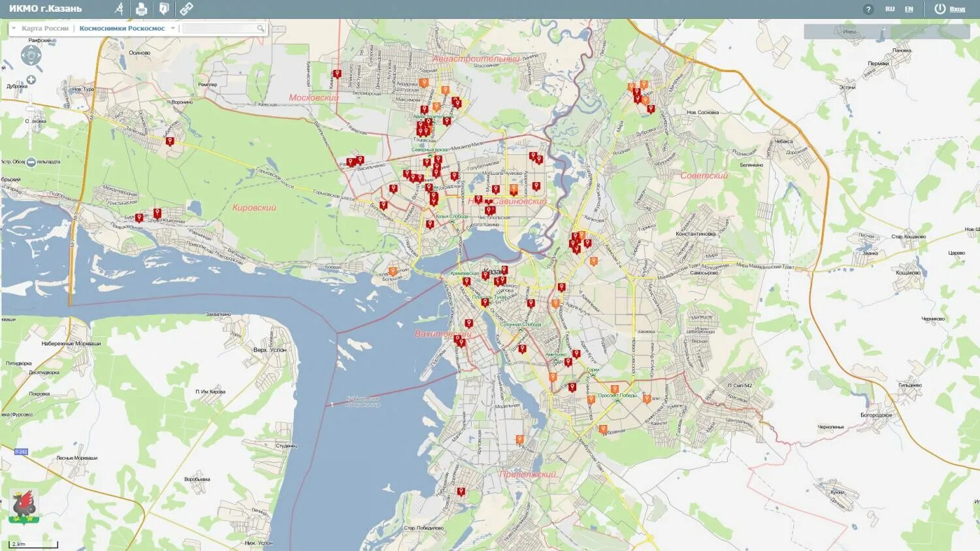Viewport: 980px width, 551px height.
Task: Click the 2 km scale bar
Action: pyautogui.click(x=34, y=544)
